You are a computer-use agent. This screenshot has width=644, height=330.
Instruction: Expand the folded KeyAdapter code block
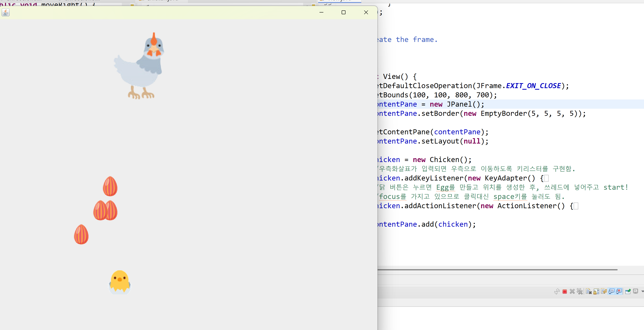pyautogui.click(x=546, y=178)
